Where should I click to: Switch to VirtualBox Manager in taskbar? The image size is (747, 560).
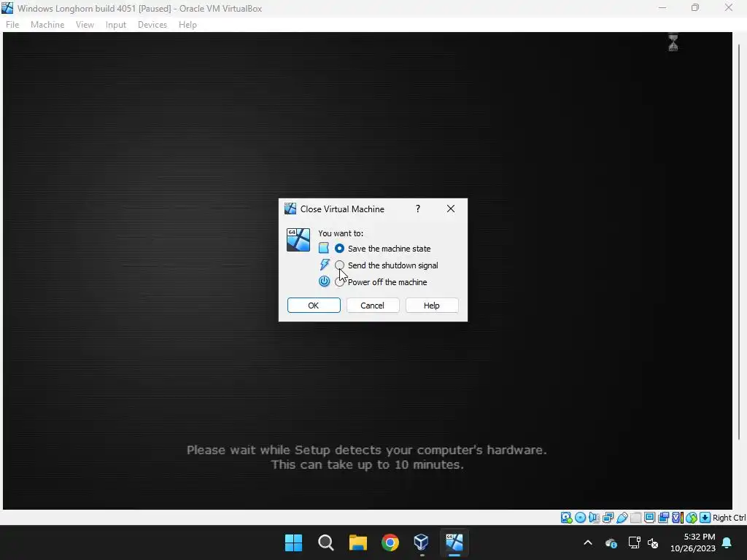coord(422,542)
